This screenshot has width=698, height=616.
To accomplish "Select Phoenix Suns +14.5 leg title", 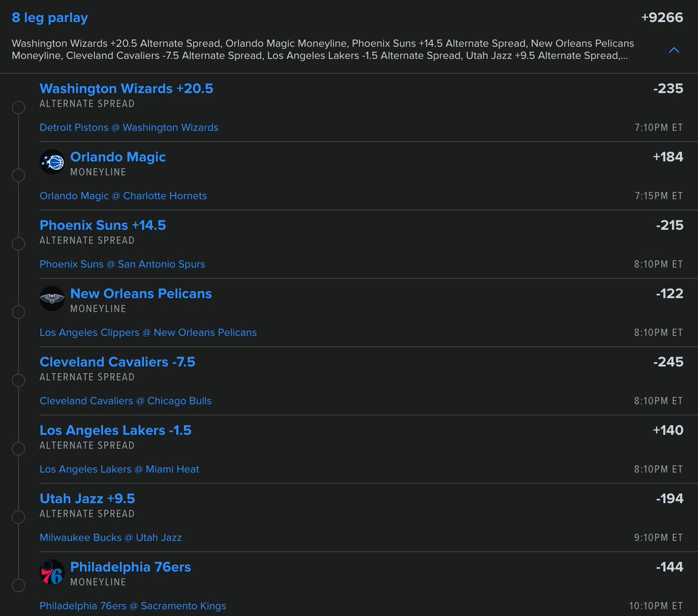I will pos(103,225).
